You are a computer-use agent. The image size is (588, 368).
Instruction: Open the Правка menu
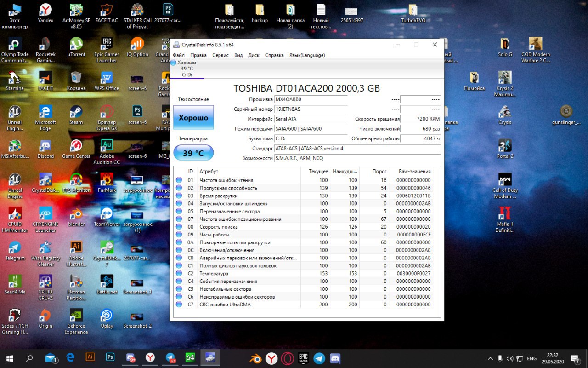click(x=198, y=55)
